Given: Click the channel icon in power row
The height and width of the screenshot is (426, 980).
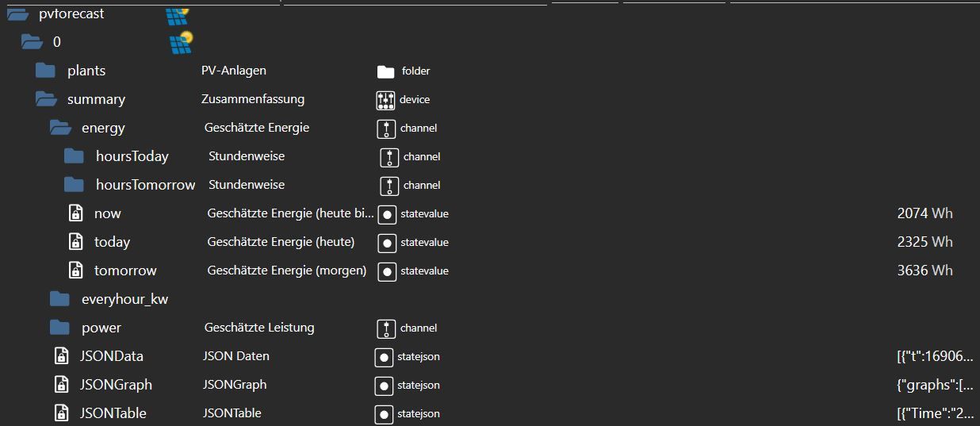Looking at the screenshot, I should click(x=386, y=328).
